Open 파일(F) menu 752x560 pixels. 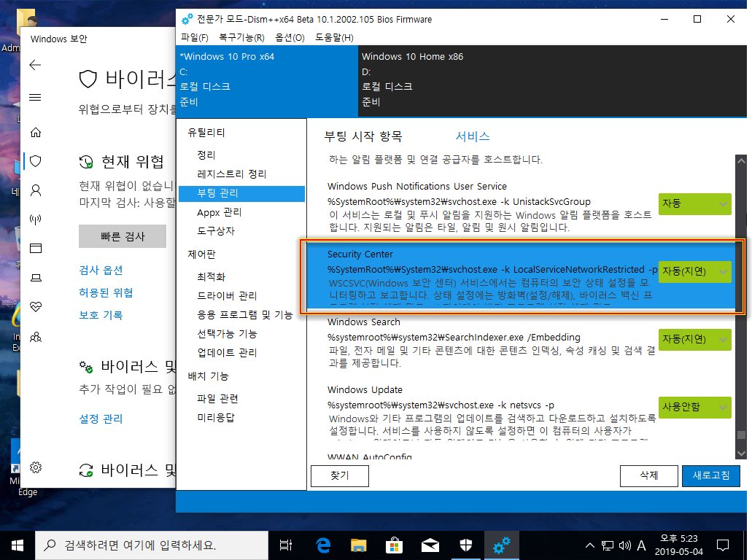tap(194, 37)
